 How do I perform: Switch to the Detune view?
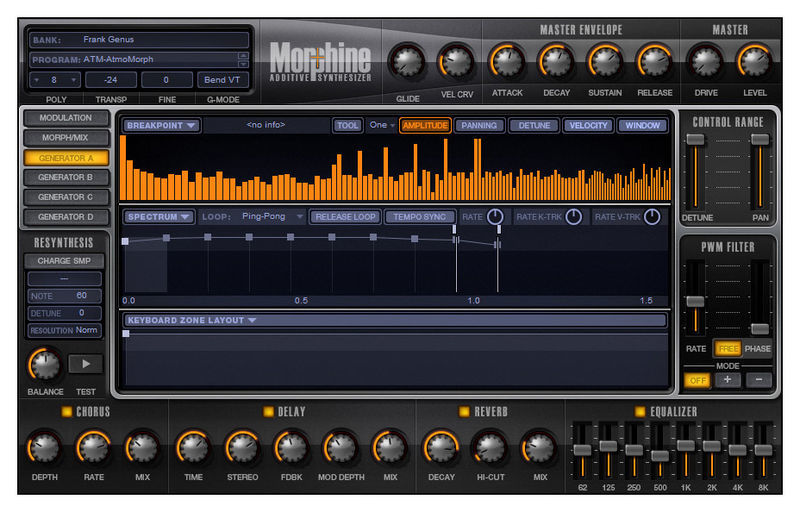(534, 125)
